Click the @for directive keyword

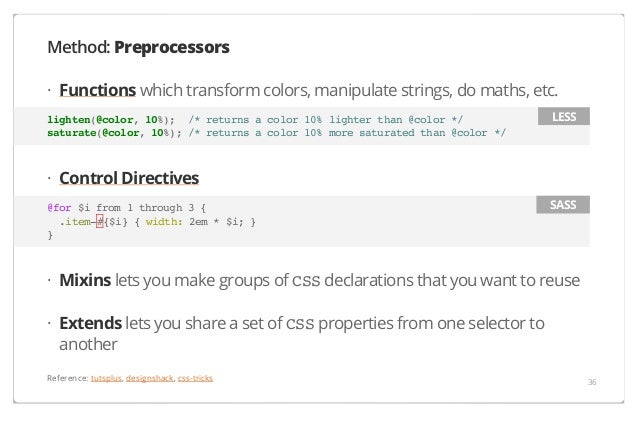[x=59, y=208]
